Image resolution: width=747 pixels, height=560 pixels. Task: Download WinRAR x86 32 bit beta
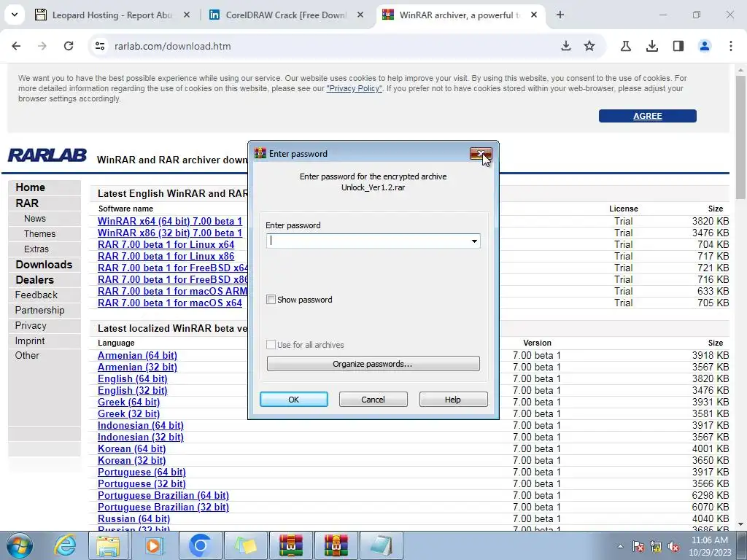point(169,233)
